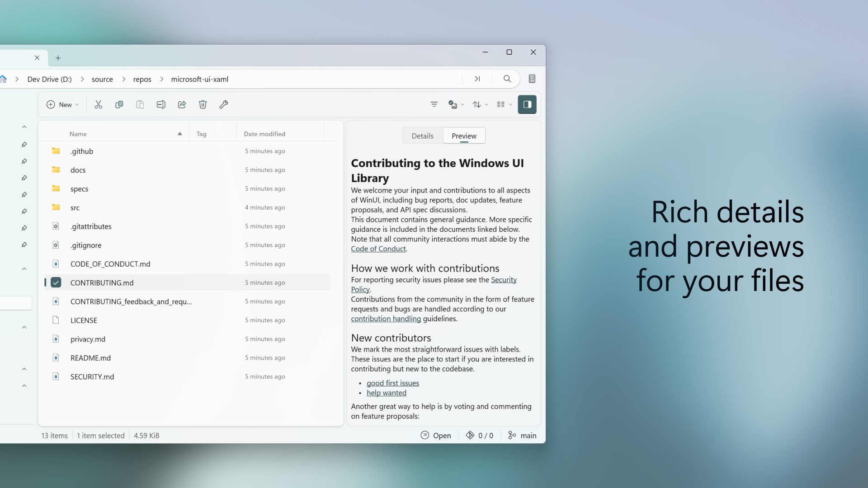Open the Sort options dropdown

click(x=480, y=104)
